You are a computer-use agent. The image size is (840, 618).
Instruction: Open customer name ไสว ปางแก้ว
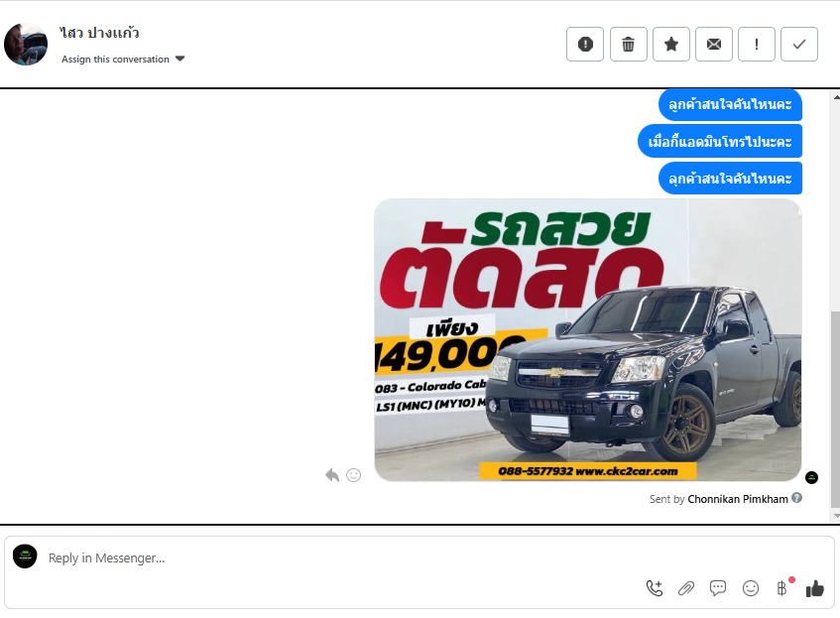tap(99, 33)
